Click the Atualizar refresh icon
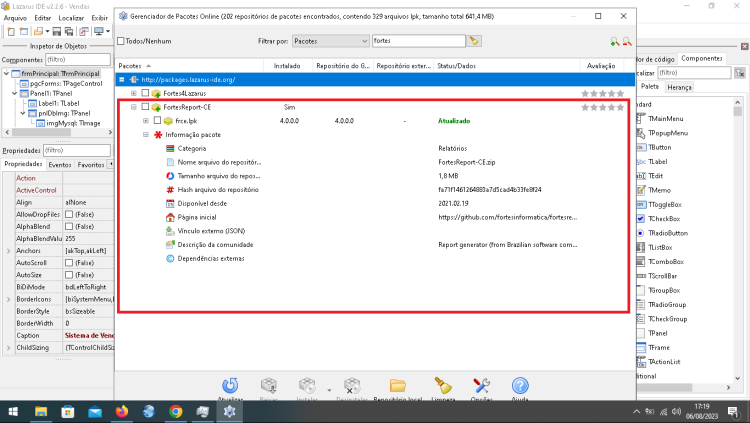Image resolution: width=750 pixels, height=423 pixels. click(230, 385)
